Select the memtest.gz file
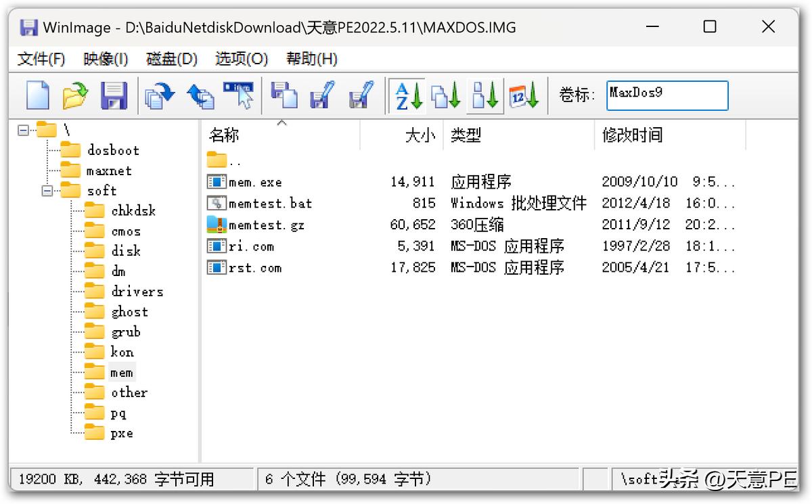 click(x=267, y=225)
